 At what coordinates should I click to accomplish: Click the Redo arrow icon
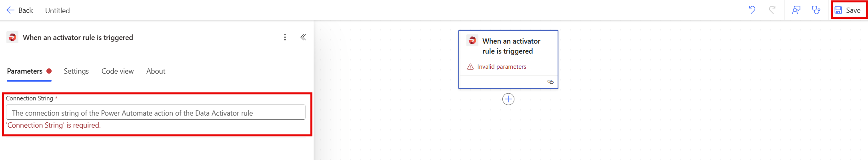[772, 10]
